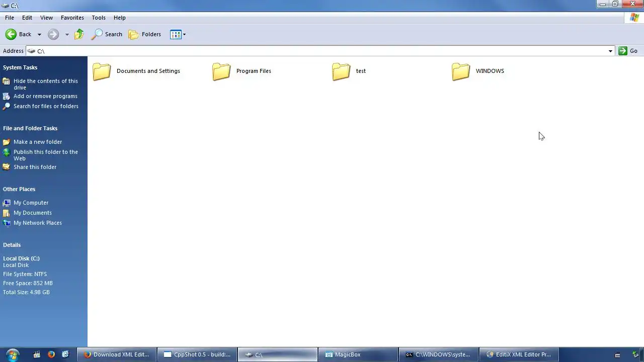The height and width of the screenshot is (362, 644).
Task: Select the WINDOWS folder icon
Action: (461, 71)
